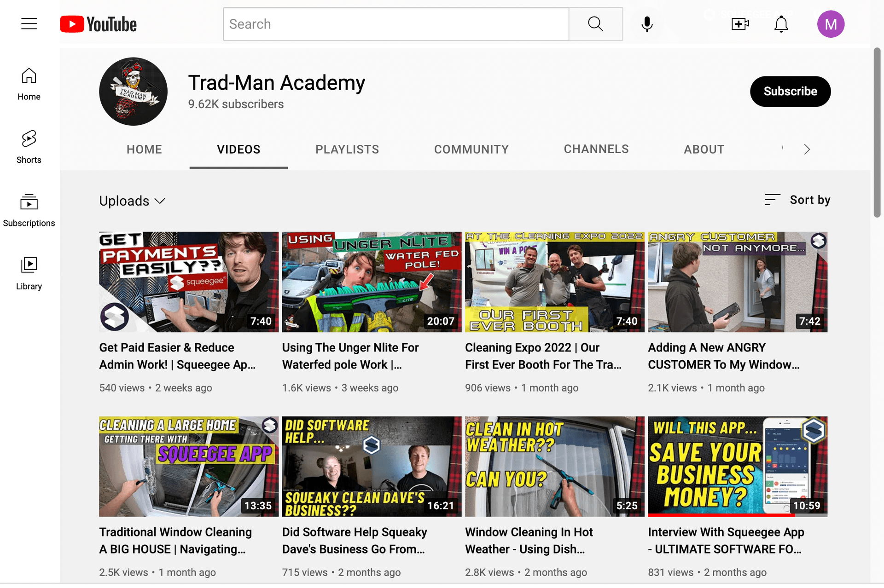
Task: Click title 'Cleaning Expo 2022 | Our First Ever Booth'
Action: tap(543, 356)
